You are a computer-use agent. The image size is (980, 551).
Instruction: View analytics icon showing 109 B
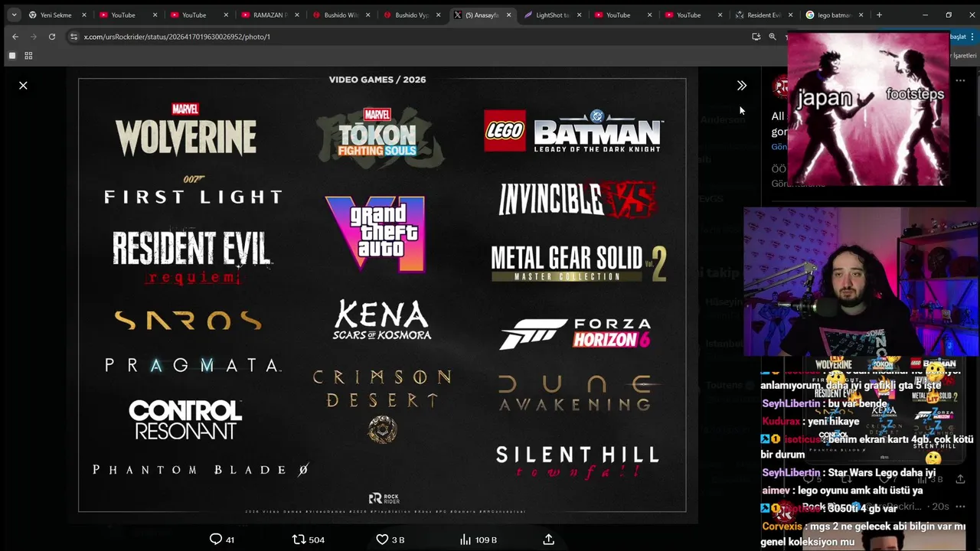point(477,540)
